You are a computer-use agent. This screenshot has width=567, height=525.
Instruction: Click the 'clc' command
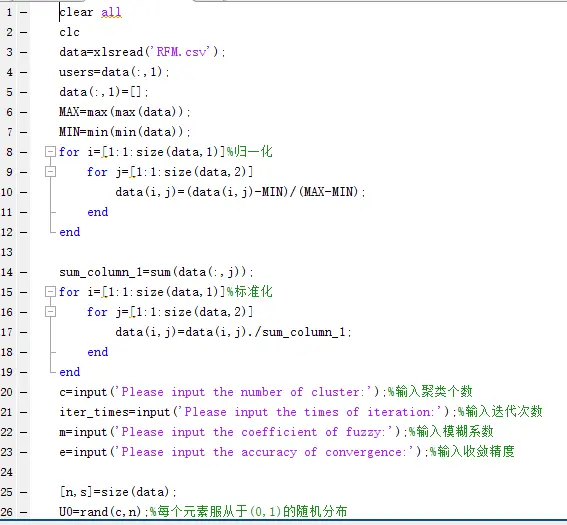[69, 32]
